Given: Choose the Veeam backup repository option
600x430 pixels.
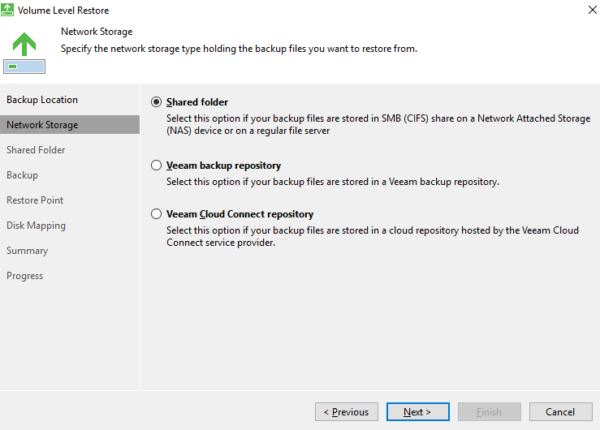Looking at the screenshot, I should click(155, 165).
